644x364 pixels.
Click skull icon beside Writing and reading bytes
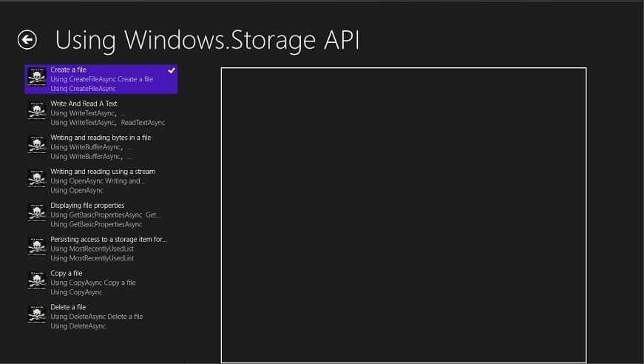pyautogui.click(x=37, y=144)
